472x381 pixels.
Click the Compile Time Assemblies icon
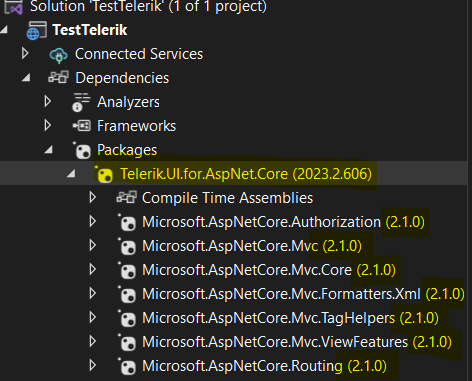[126, 197]
